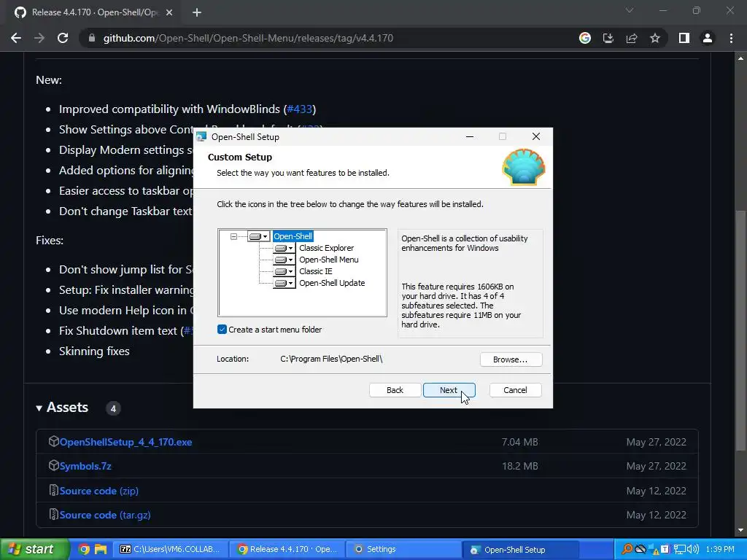Click the Next button in setup

click(x=449, y=390)
